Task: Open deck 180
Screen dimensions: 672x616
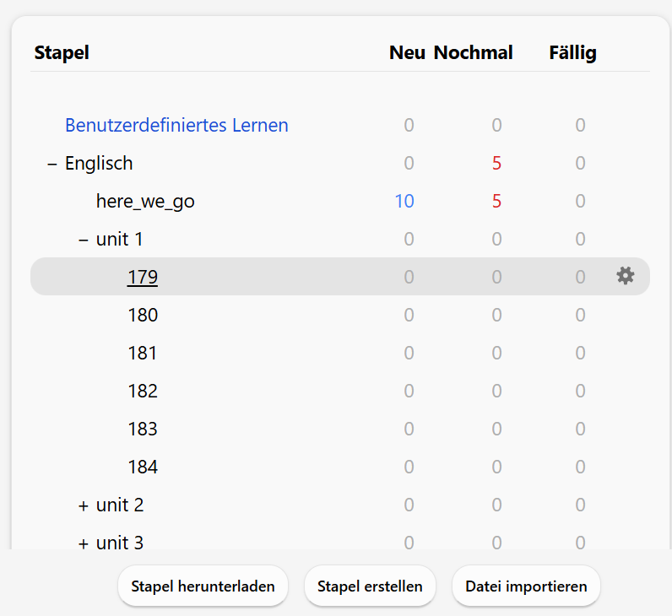Action: pos(143,315)
